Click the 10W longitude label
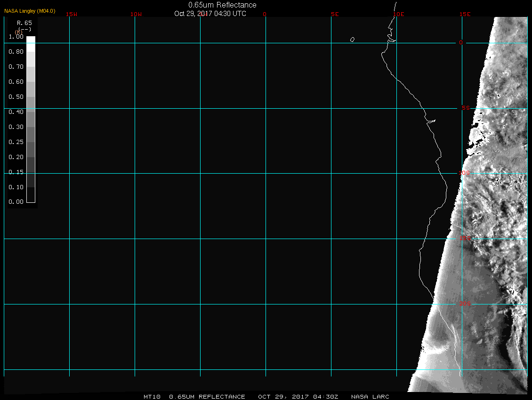Viewport: 532px width, 400px height. (136, 14)
